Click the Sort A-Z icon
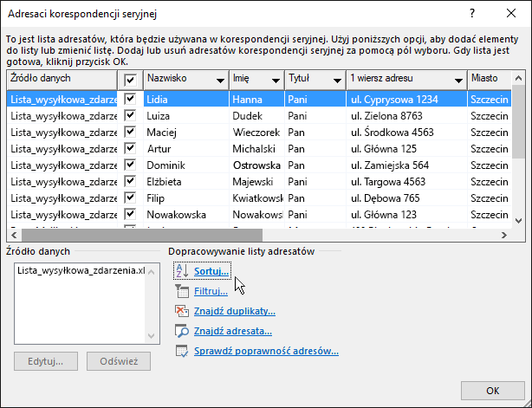The image size is (532, 408). pos(182,271)
